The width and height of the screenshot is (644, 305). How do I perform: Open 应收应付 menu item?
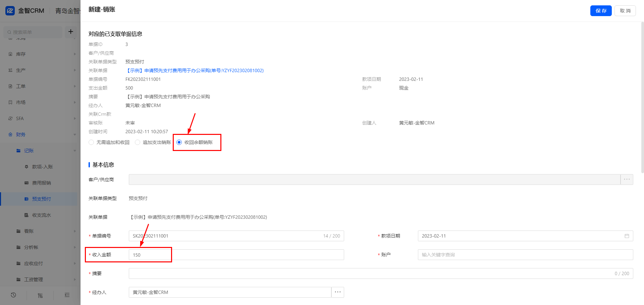click(34, 263)
